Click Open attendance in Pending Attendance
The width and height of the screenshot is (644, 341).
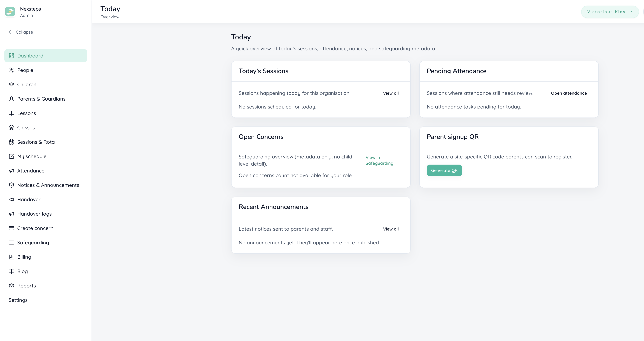569,93
